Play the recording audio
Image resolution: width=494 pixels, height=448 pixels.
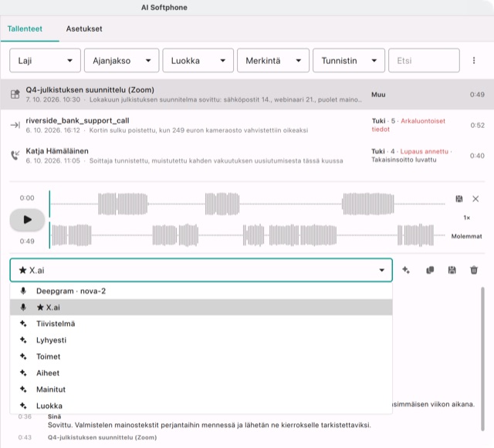click(28, 220)
